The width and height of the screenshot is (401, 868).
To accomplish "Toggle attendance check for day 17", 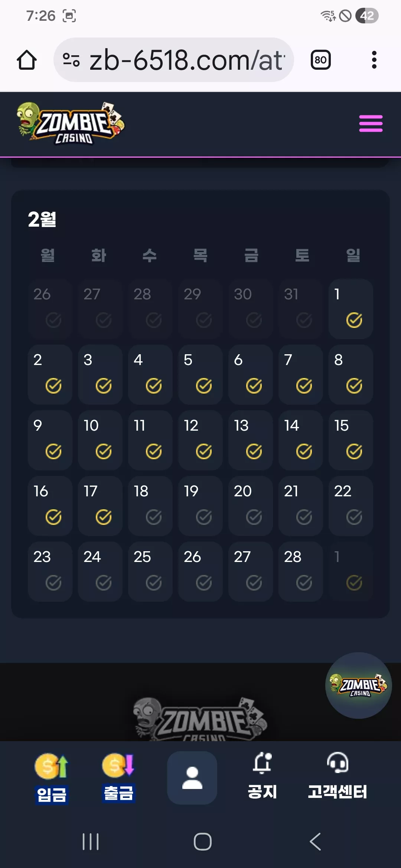I will coord(104,517).
